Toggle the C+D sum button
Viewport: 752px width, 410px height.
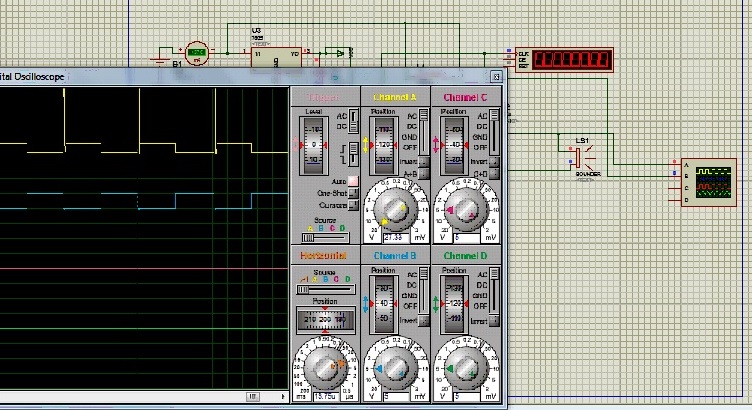[494, 174]
